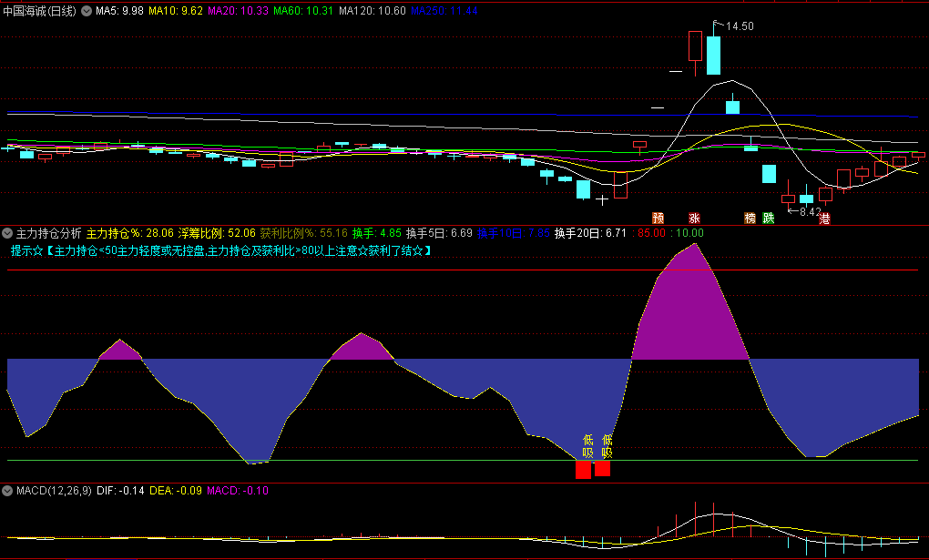Expand the 主力持仓分析 indicator dropdown arrow
This screenshot has width=929, height=560.
(x=7, y=233)
